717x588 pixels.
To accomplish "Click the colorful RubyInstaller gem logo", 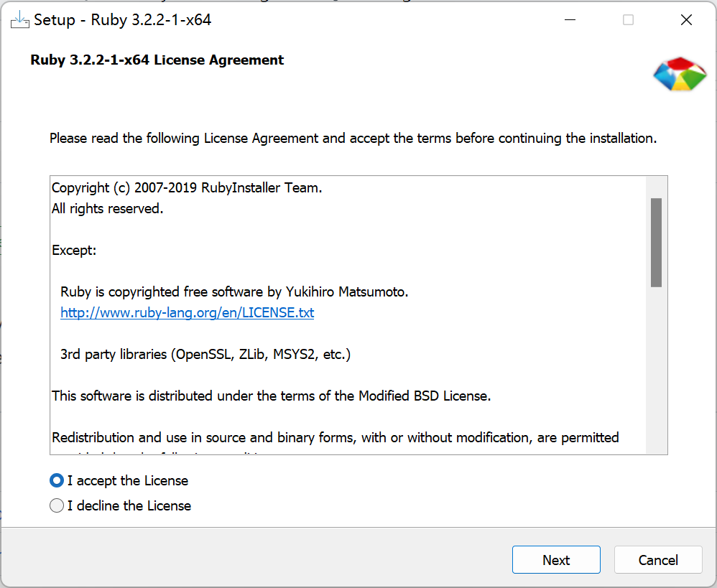I will [x=680, y=75].
